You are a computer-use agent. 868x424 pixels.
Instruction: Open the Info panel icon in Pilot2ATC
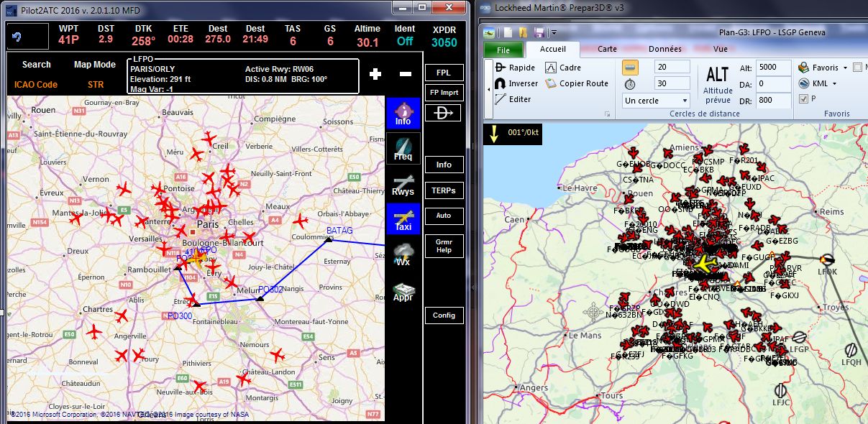tap(403, 114)
